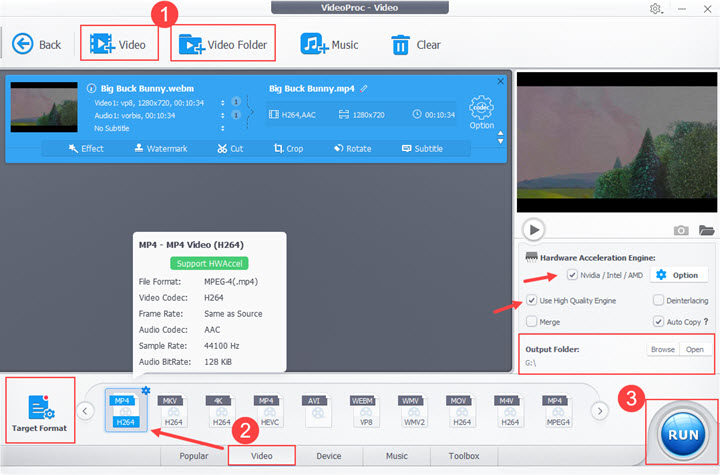Select 4K H264 format preset
Image resolution: width=720 pixels, height=475 pixels.
tap(221, 411)
